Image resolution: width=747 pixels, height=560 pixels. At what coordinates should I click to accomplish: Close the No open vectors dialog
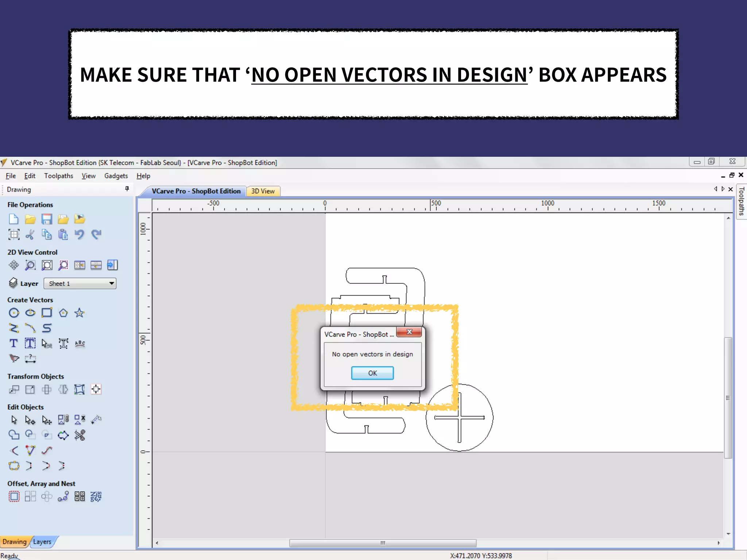point(409,332)
